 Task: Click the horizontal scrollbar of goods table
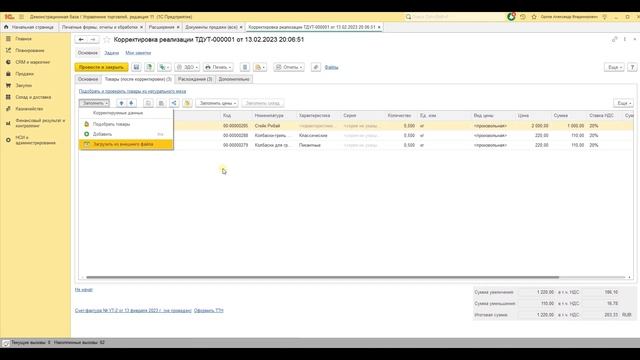[322, 278]
